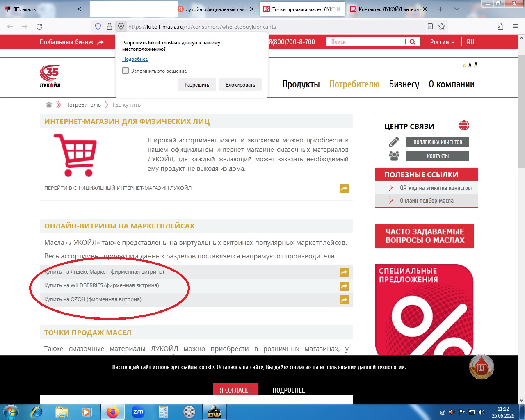Switch to the Контакты: ЛУКОЙЛ tab
This screenshot has width=525, height=420.
[388, 9]
